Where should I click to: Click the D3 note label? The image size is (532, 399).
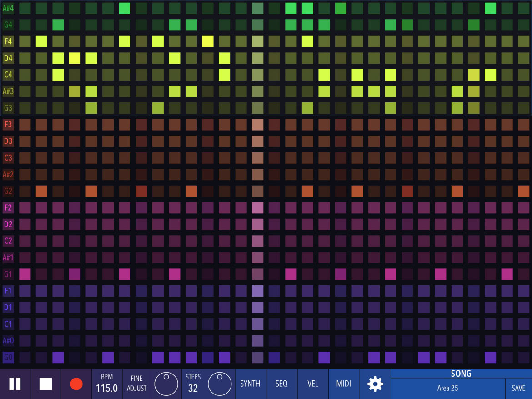point(8,141)
